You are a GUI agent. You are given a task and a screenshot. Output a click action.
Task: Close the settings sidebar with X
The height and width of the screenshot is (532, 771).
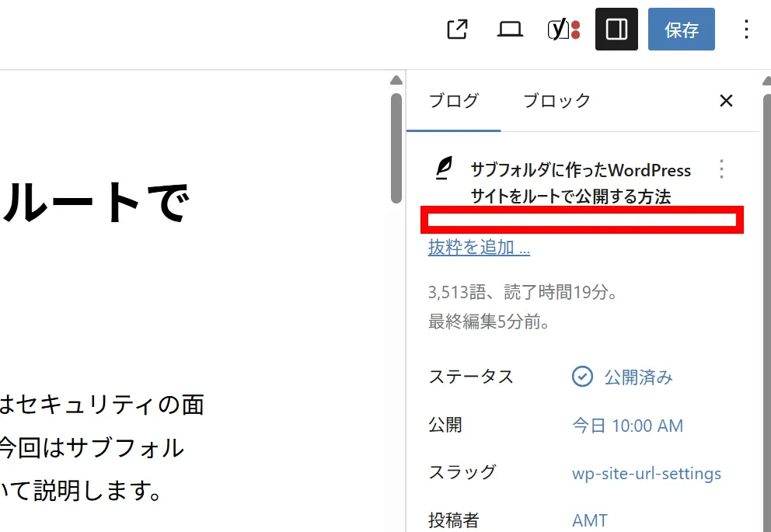[x=726, y=101]
